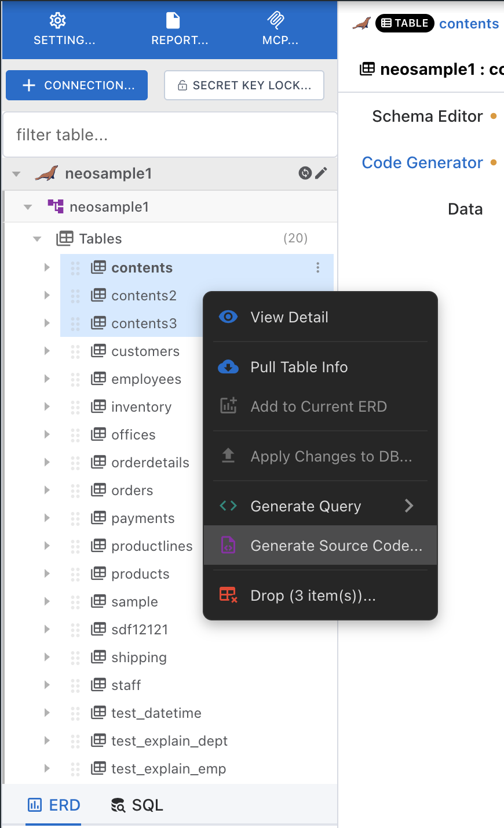Open the MCP paperclip icon
Image resolution: width=504 pixels, height=828 pixels.
[276, 21]
